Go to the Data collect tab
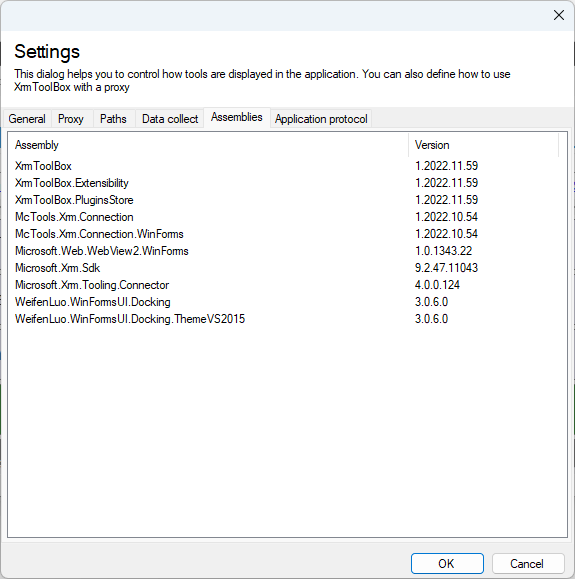The image size is (575, 579). pos(170,119)
